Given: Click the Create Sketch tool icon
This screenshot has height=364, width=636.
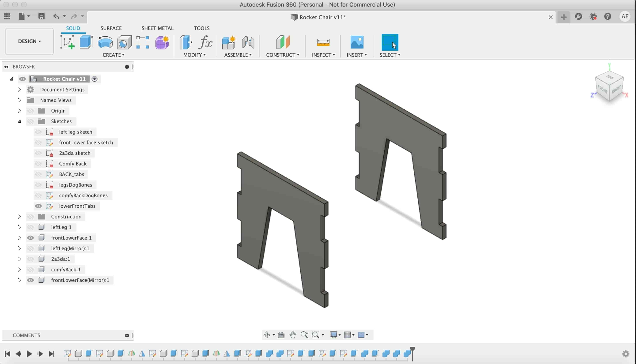Looking at the screenshot, I should point(67,42).
